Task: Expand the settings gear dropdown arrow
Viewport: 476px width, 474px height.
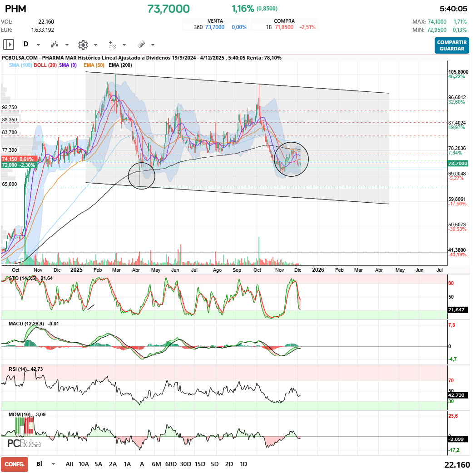Action: pos(95,45)
